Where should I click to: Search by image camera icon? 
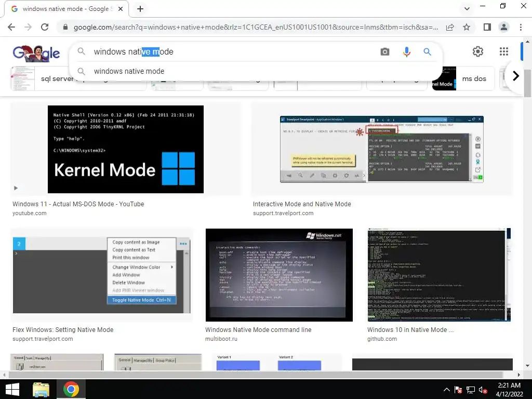point(385,51)
